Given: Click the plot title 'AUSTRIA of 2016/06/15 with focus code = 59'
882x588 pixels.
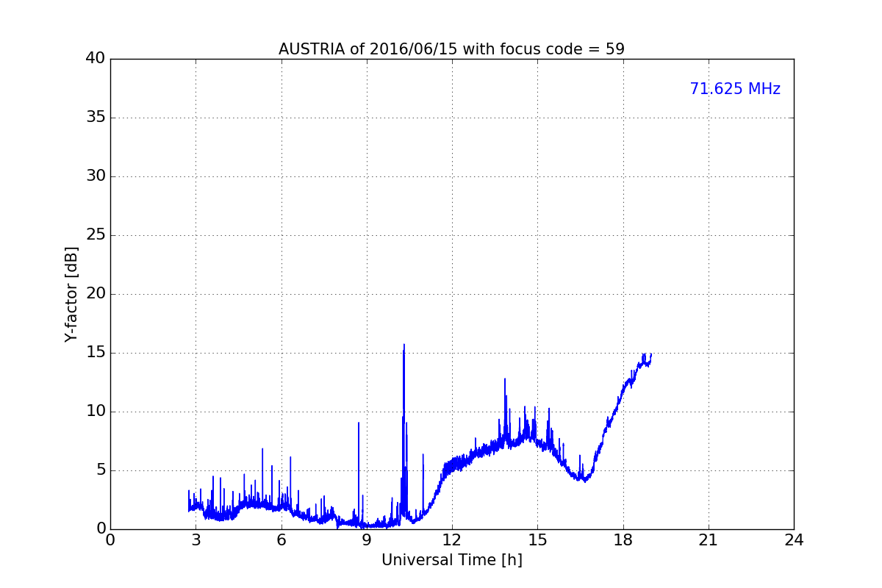Looking at the screenshot, I should [451, 49].
